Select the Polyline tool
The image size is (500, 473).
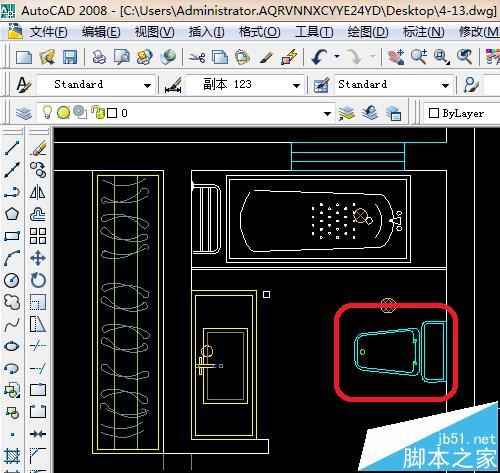[12, 192]
